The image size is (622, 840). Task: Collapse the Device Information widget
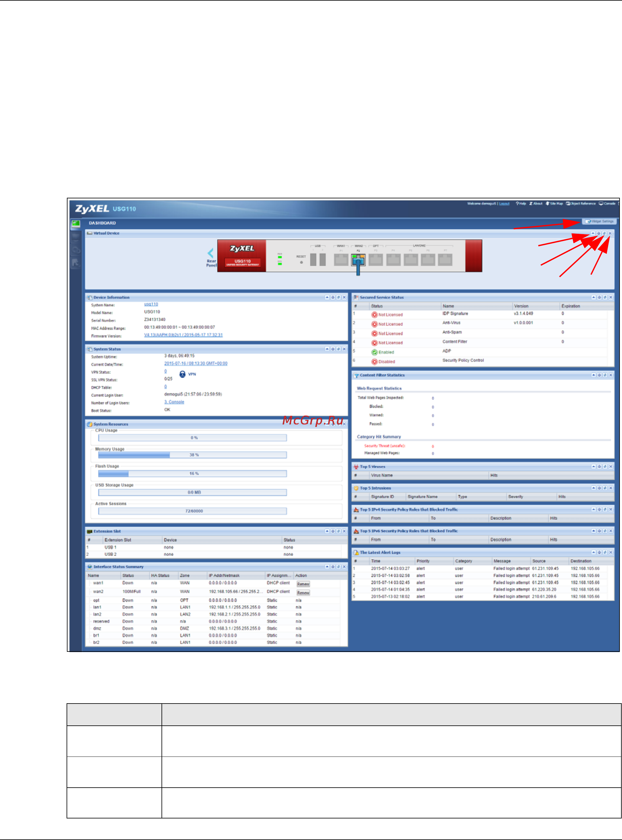pyautogui.click(x=327, y=298)
